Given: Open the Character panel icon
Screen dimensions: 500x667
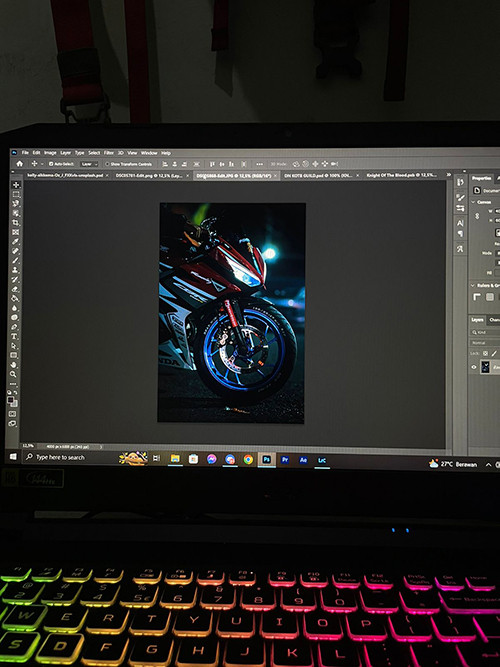Looking at the screenshot, I should point(460,222).
